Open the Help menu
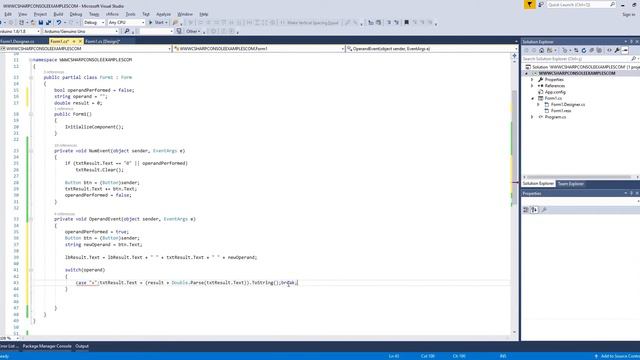The height and width of the screenshot is (360, 640). 204,14
